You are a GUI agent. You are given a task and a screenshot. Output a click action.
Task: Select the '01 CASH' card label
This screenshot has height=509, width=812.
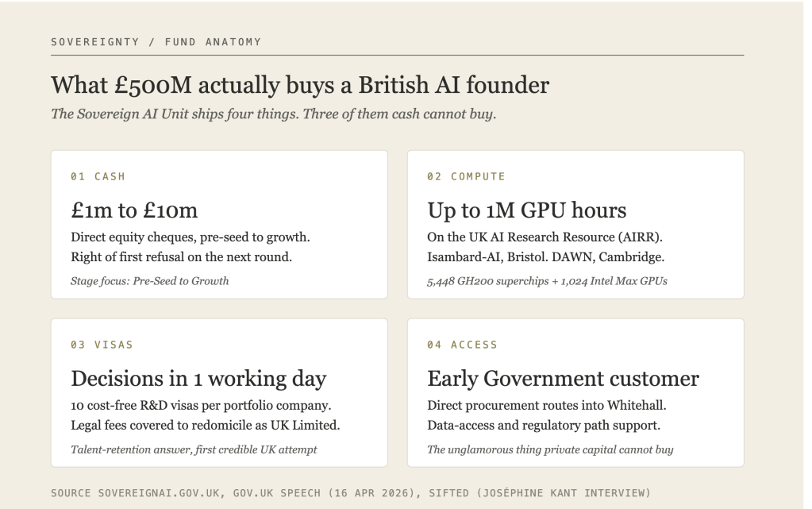tap(98, 176)
